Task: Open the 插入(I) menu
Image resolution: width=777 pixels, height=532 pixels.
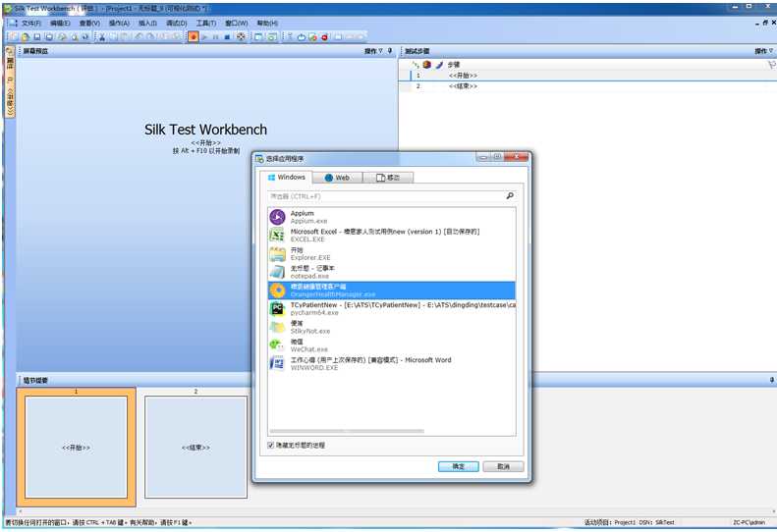Action: 147,23
